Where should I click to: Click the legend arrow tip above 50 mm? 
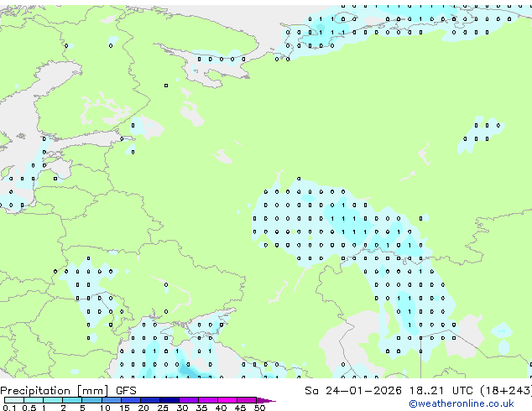tap(266, 401)
